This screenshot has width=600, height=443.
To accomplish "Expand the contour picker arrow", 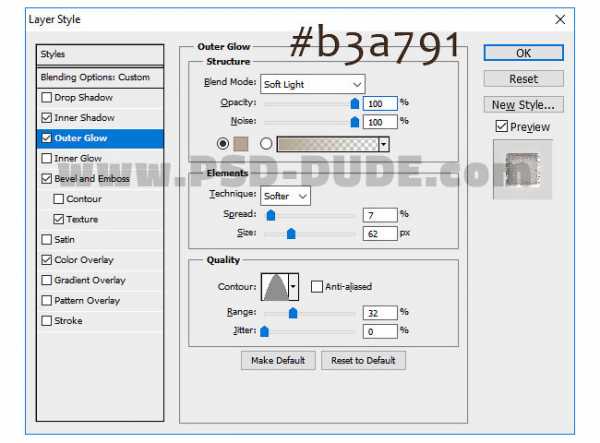I will coord(293,287).
